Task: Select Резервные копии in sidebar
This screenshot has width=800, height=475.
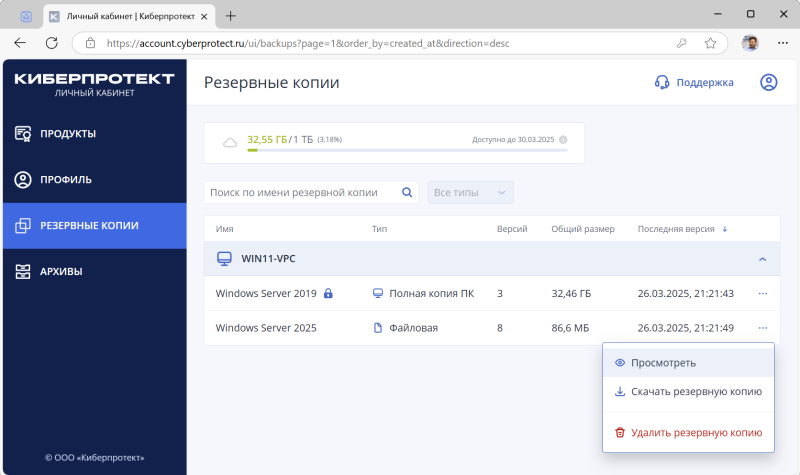Action: [95, 226]
